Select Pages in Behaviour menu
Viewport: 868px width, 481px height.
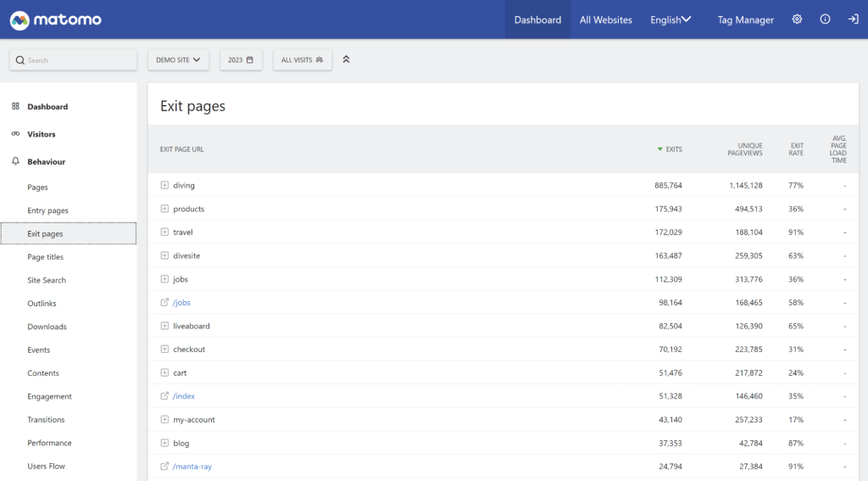(37, 187)
